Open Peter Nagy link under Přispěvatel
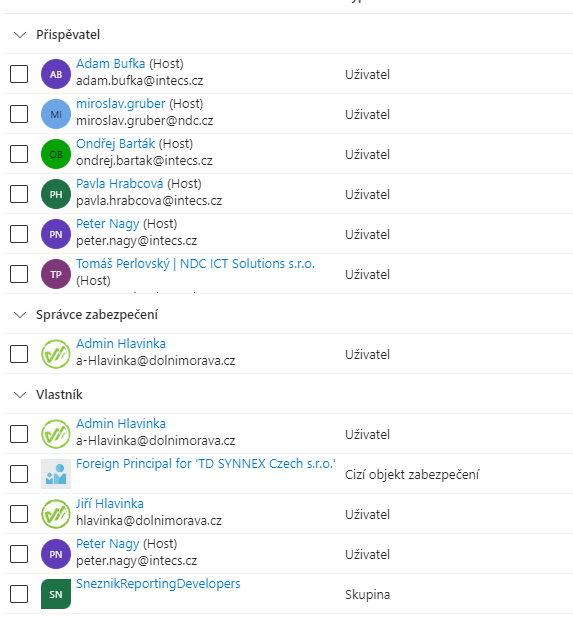The width and height of the screenshot is (573, 641). 107,224
